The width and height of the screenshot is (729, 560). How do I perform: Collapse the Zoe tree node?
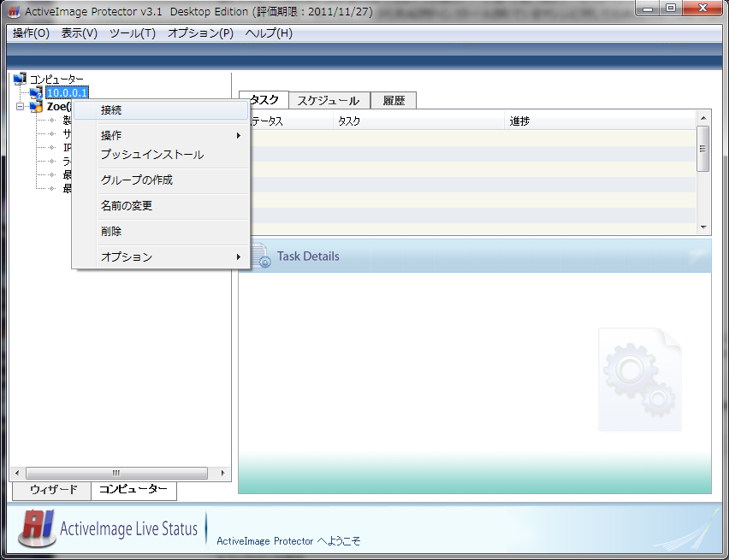tap(20, 107)
